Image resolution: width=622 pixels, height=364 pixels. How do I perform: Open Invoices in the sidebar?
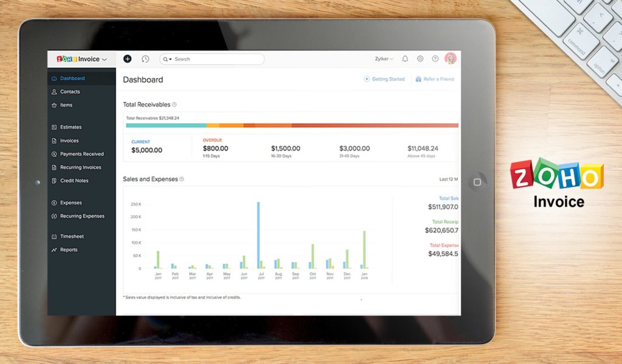(x=69, y=141)
